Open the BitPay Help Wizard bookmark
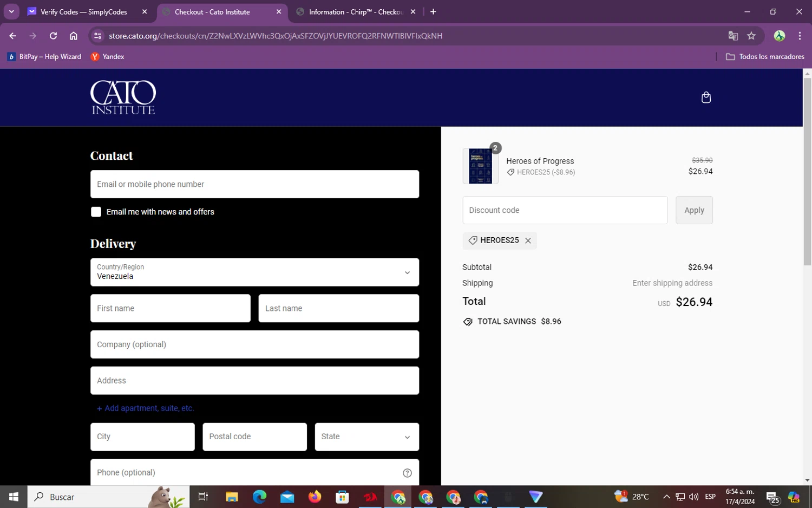Image resolution: width=812 pixels, height=508 pixels. click(x=44, y=56)
